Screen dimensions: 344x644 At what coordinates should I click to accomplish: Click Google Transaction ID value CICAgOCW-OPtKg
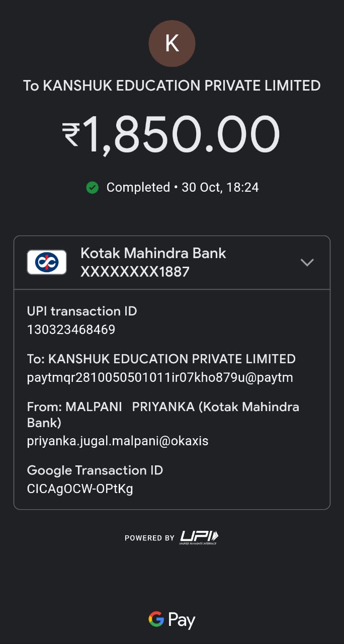coord(80,489)
